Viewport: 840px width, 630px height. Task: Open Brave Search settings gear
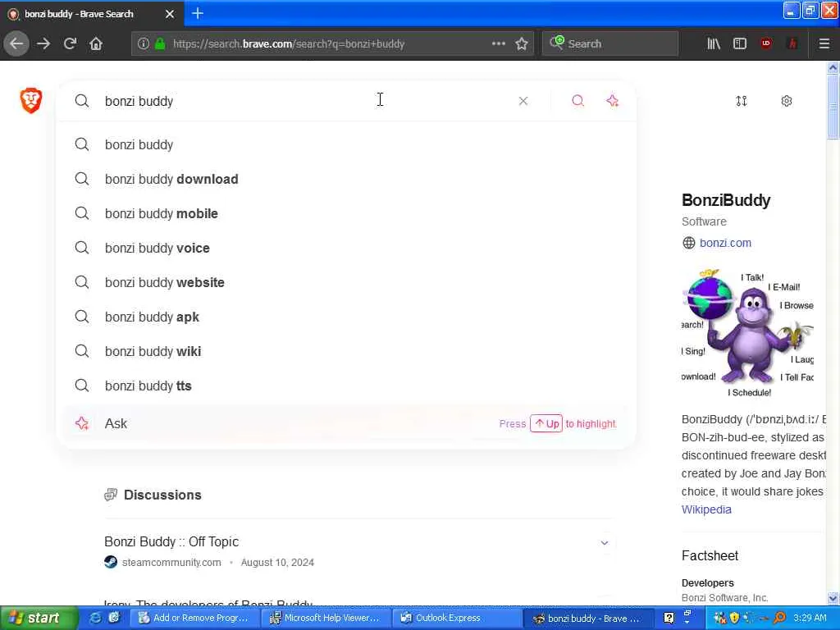[x=787, y=101]
